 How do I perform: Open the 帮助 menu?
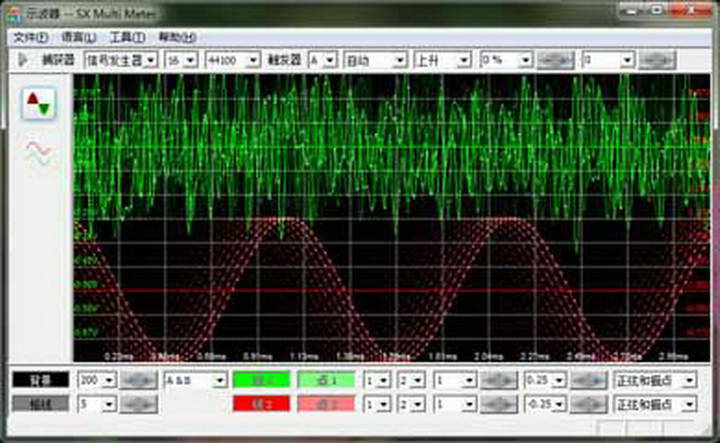176,37
